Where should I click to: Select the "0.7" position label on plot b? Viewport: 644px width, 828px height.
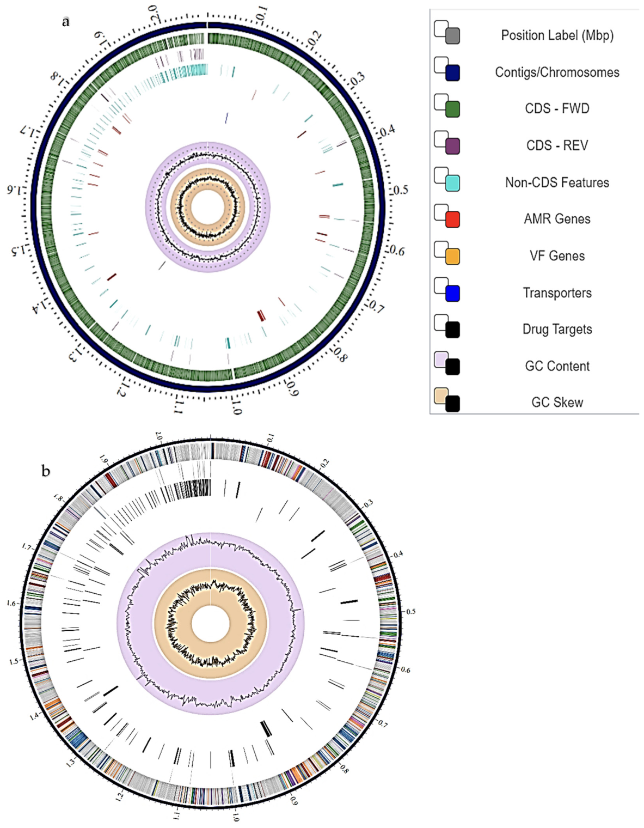[383, 724]
